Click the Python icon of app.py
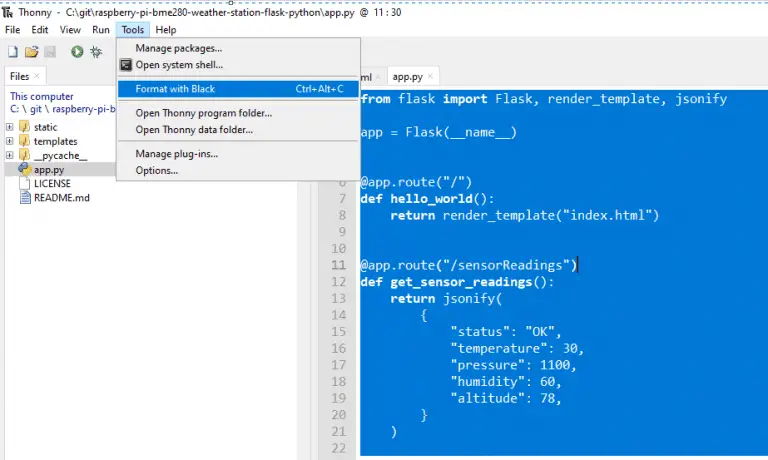The width and height of the screenshot is (768, 460). click(x=24, y=169)
